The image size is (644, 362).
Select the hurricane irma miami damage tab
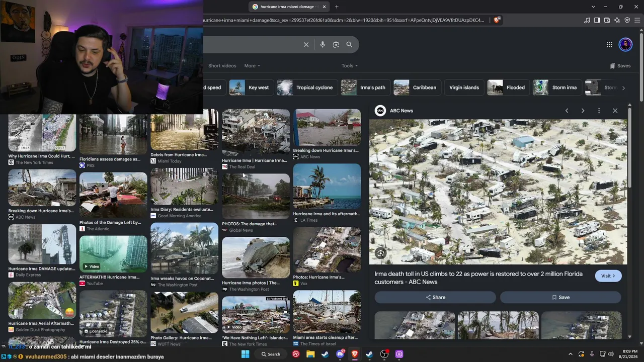tap(289, 7)
